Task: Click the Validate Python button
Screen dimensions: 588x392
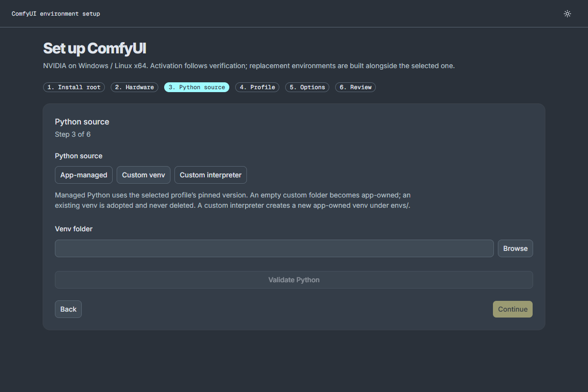Action: [x=294, y=280]
